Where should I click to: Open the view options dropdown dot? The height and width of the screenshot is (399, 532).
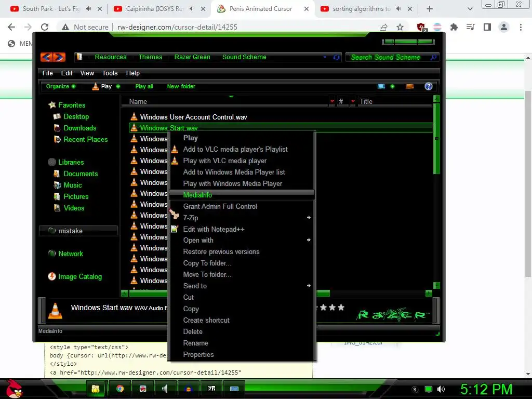(393, 87)
